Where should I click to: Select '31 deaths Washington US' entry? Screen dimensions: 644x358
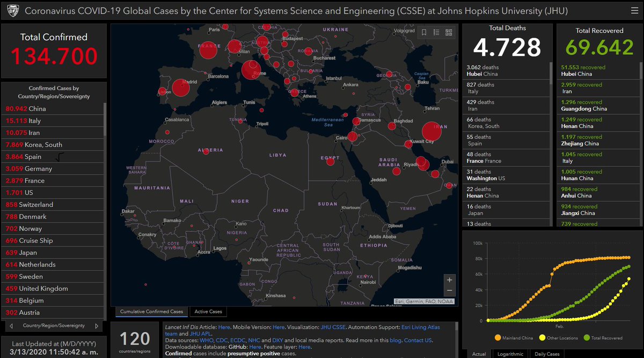[506, 175]
